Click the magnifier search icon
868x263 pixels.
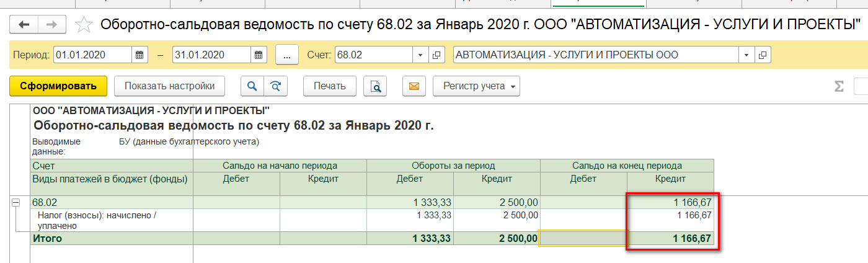pos(252,86)
